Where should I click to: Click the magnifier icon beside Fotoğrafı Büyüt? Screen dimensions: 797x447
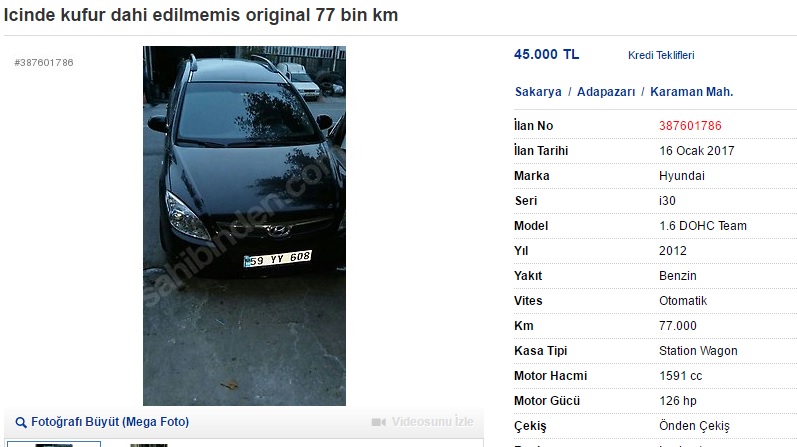click(x=20, y=423)
